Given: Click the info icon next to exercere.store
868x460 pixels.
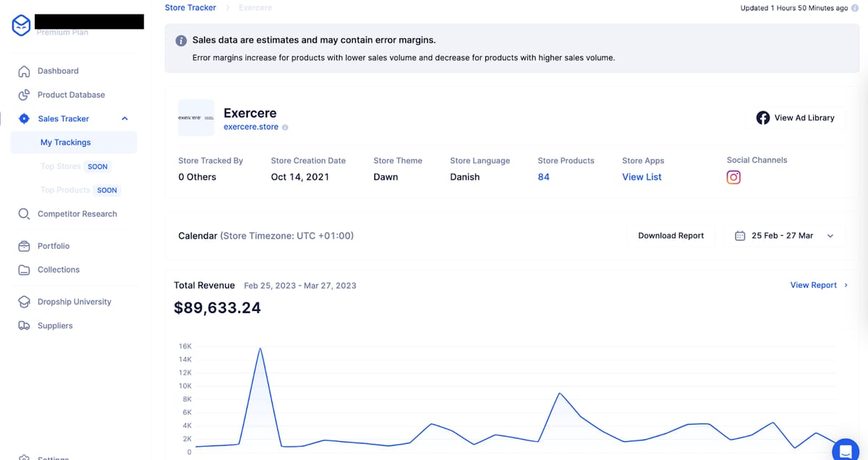Looking at the screenshot, I should pyautogui.click(x=285, y=127).
